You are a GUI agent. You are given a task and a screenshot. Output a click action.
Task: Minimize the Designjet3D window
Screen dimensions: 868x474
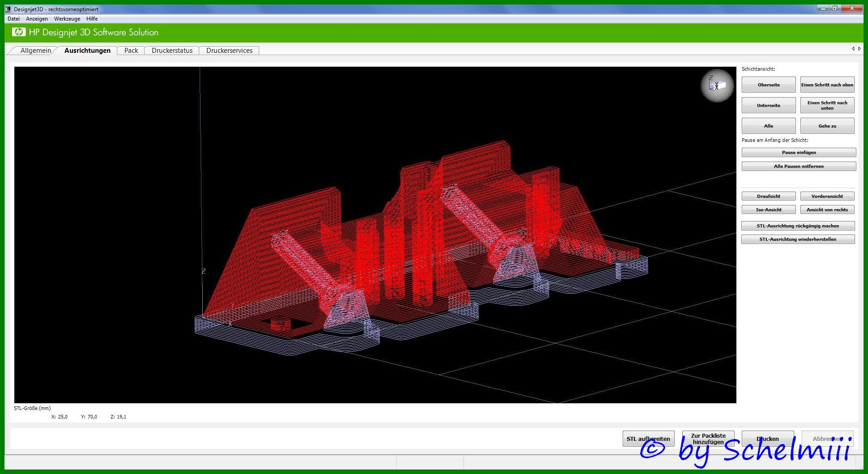click(822, 9)
